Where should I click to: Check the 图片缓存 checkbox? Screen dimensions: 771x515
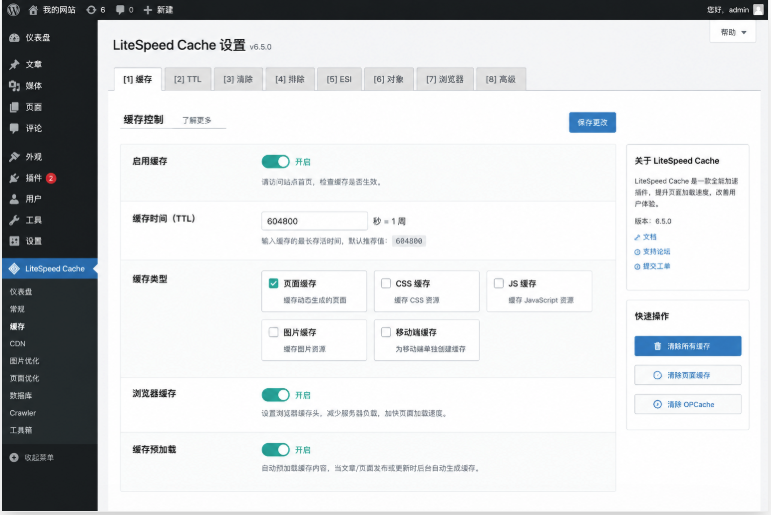tap(273, 332)
